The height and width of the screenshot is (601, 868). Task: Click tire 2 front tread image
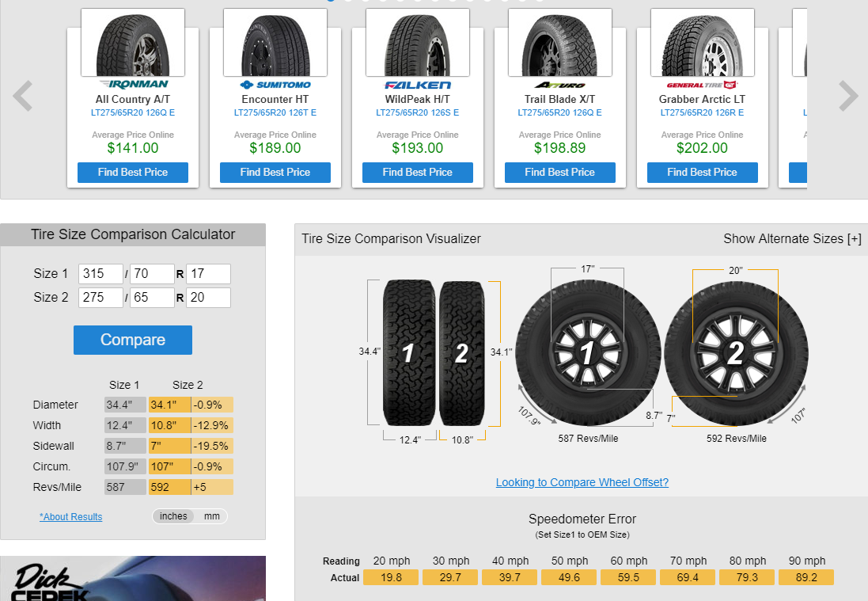pos(461,353)
